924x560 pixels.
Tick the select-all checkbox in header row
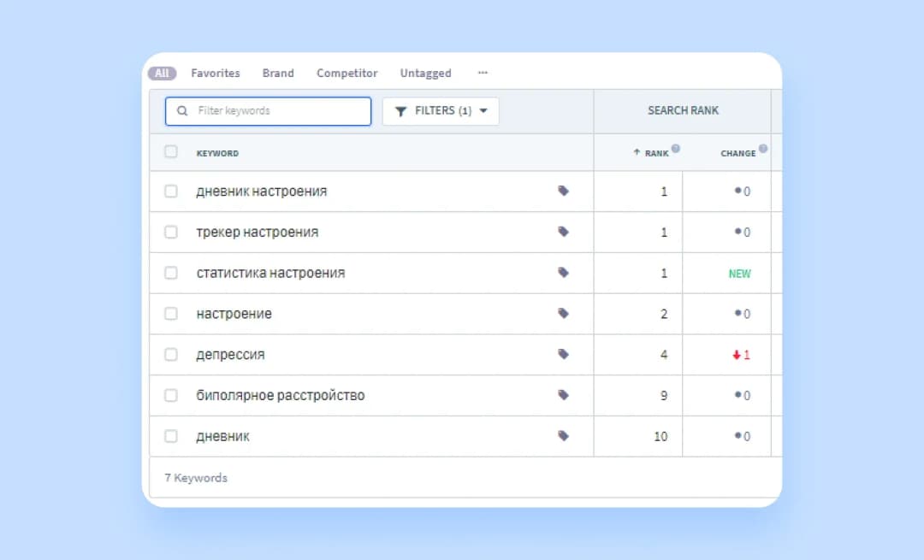point(171,152)
